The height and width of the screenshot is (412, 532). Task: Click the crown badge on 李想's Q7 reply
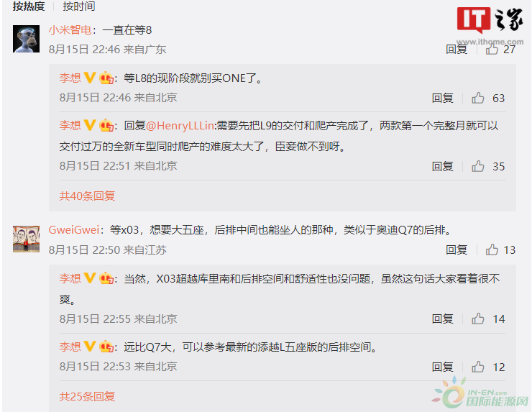(x=106, y=347)
